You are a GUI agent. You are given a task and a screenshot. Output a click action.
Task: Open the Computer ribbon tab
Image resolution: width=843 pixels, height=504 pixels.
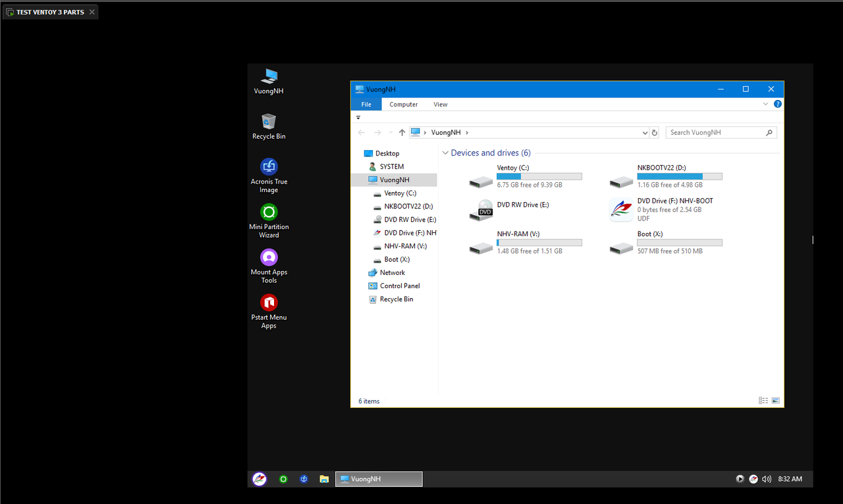click(x=403, y=104)
